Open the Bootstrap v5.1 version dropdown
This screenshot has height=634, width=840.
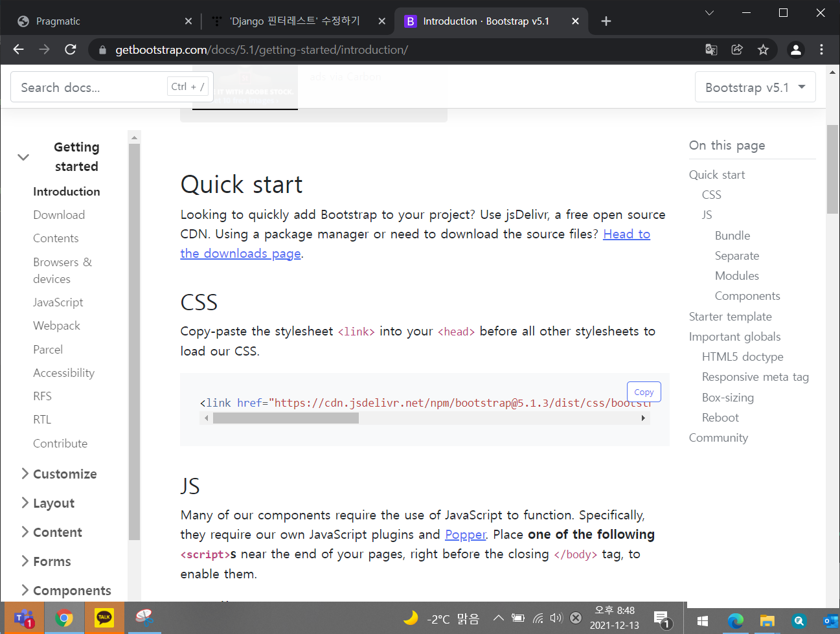coord(755,87)
